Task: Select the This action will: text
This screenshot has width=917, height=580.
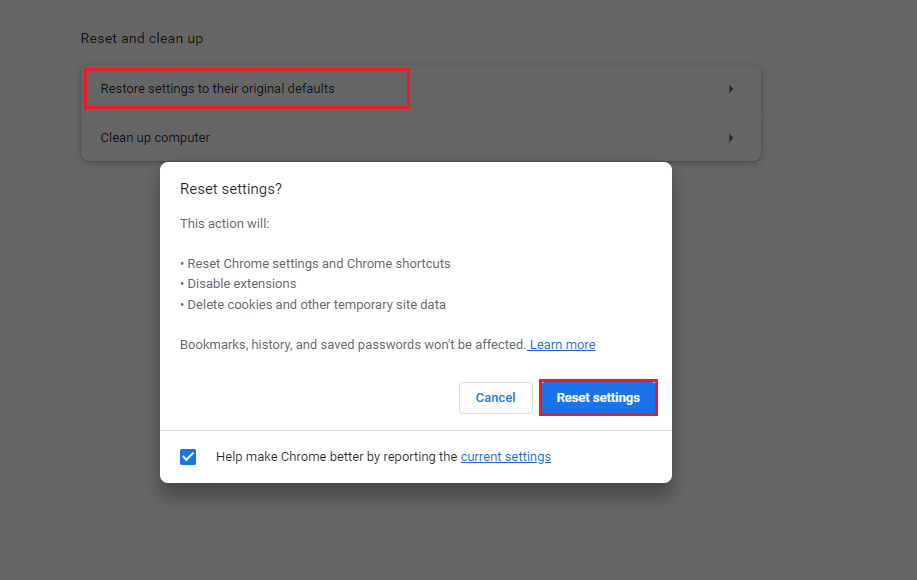Action: point(225,224)
